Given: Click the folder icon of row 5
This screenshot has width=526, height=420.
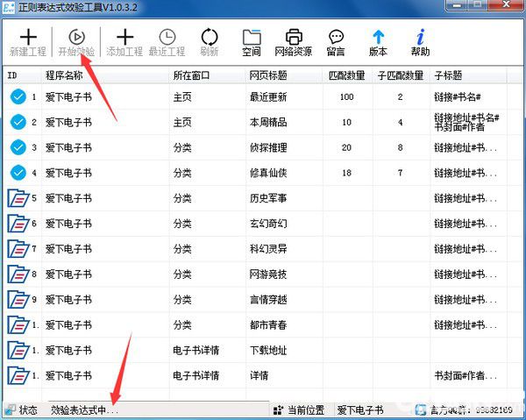Looking at the screenshot, I should click(x=18, y=198).
